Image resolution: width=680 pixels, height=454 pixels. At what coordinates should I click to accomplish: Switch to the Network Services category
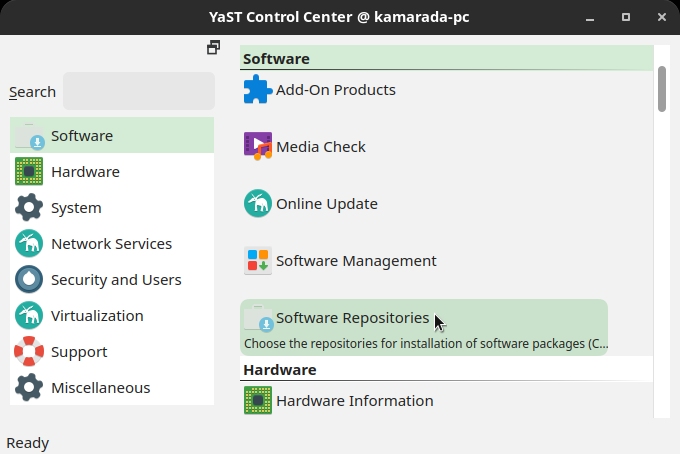click(x=112, y=244)
